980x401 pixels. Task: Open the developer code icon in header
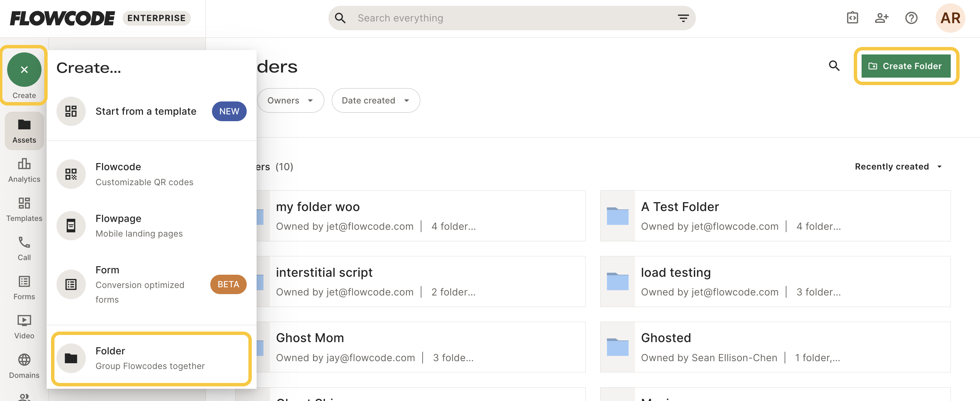tap(852, 18)
